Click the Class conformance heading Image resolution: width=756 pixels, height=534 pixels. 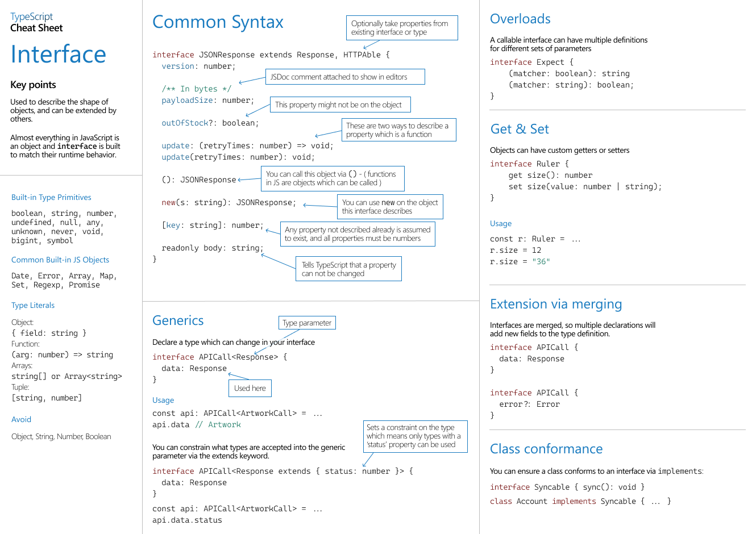click(546, 449)
